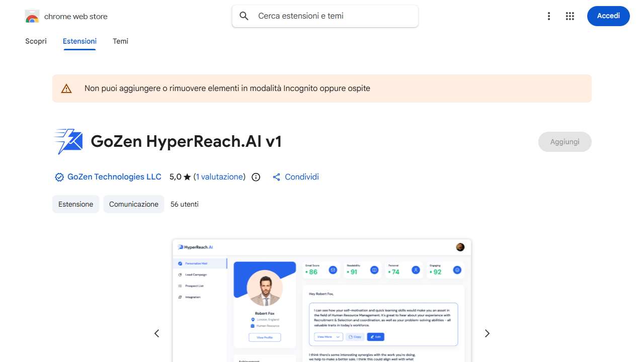This screenshot has width=644, height=362.
Task: Open the GoZen Technologies LLC publisher link
Action: pos(114,177)
